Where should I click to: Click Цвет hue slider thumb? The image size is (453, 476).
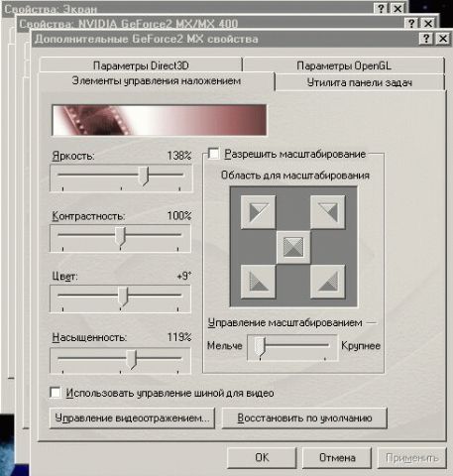123,297
